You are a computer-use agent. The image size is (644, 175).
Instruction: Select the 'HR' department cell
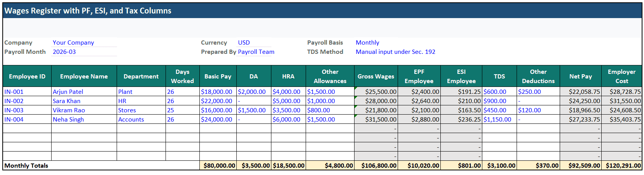click(141, 101)
